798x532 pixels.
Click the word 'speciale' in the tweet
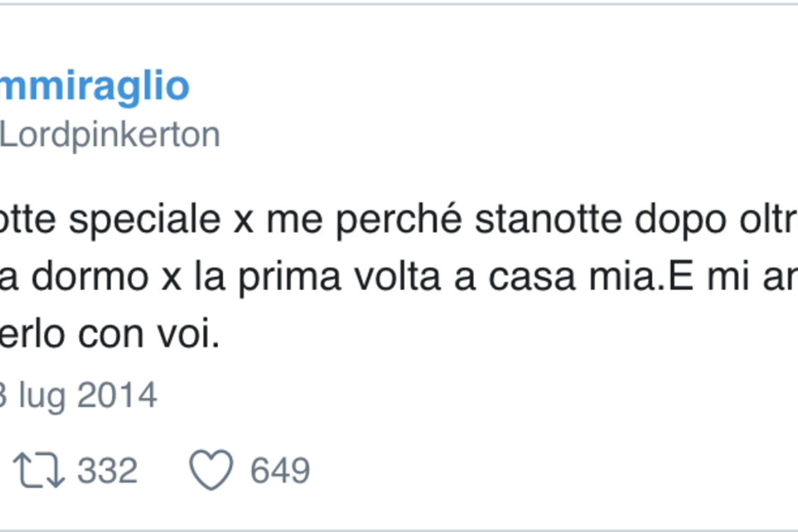(x=145, y=220)
